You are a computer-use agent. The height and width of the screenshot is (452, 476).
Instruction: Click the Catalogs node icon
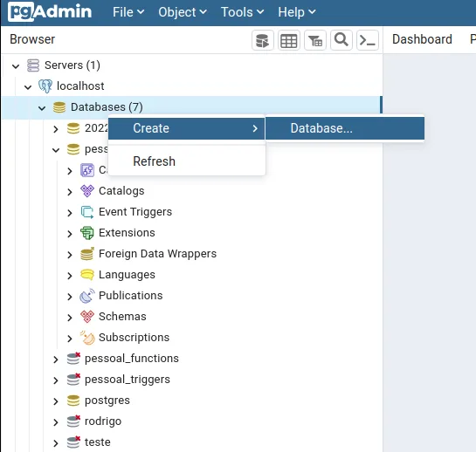[87, 191]
